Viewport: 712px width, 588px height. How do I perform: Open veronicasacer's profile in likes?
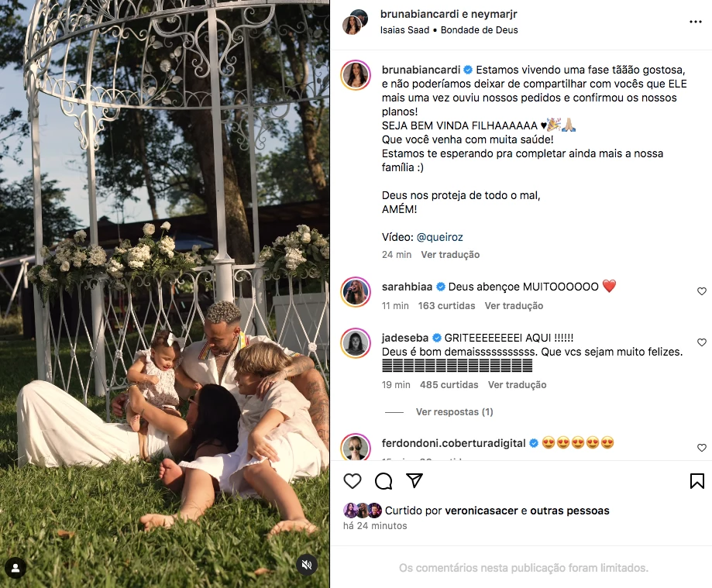point(481,511)
